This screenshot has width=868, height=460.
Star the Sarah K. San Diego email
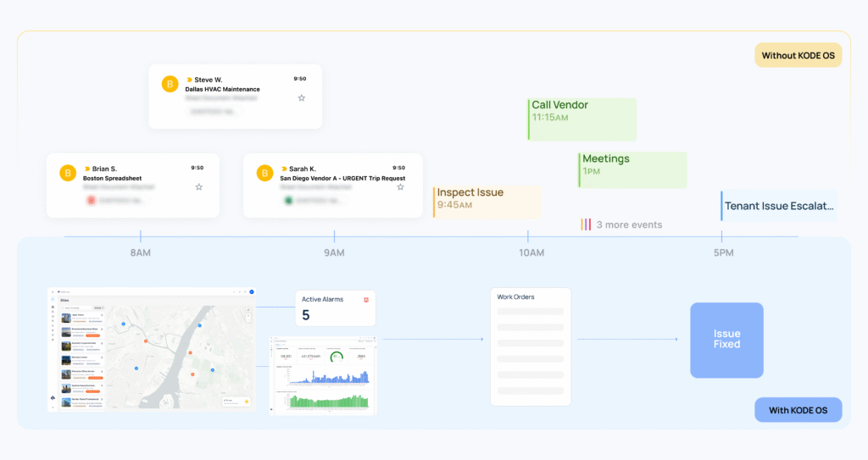pyautogui.click(x=400, y=187)
